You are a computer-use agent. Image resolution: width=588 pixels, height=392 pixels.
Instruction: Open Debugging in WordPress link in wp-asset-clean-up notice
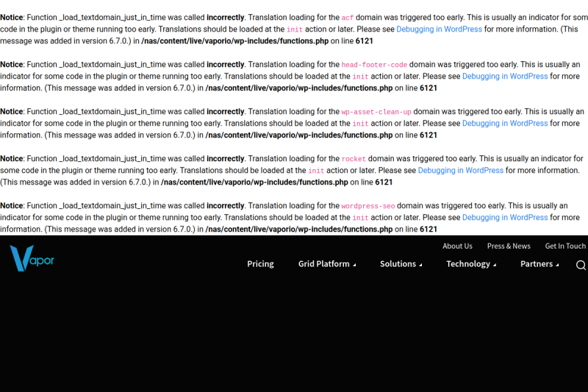coord(505,124)
